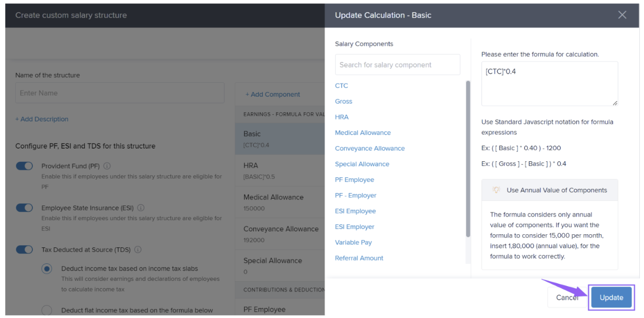
Task: Cancel the calculation update
Action: pyautogui.click(x=567, y=297)
